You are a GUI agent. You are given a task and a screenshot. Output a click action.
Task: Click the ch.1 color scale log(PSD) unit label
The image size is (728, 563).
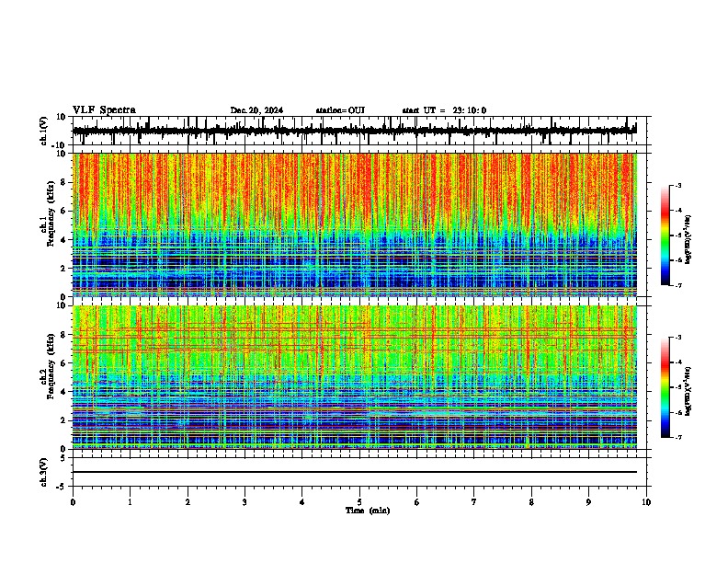pyautogui.click(x=688, y=239)
